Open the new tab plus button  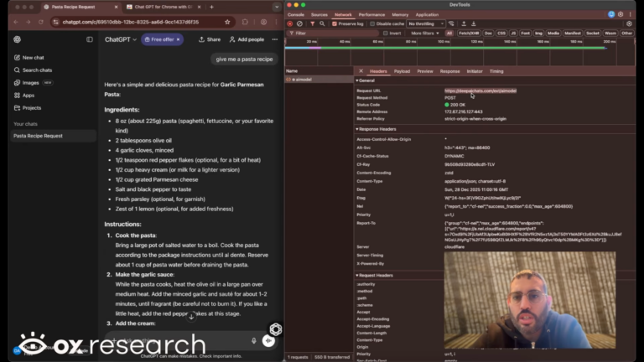pyautogui.click(x=211, y=7)
